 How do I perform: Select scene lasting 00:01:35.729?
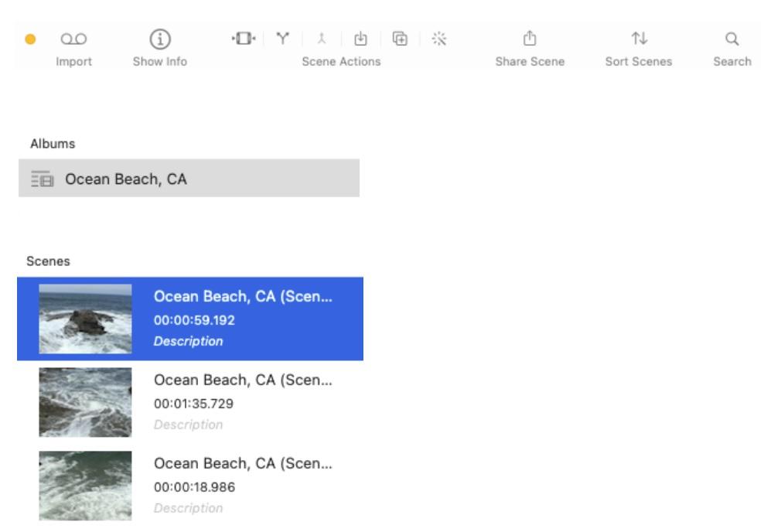coord(190,402)
